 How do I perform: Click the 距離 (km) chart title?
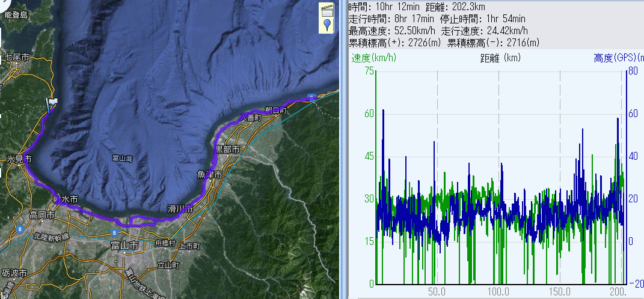(x=500, y=58)
